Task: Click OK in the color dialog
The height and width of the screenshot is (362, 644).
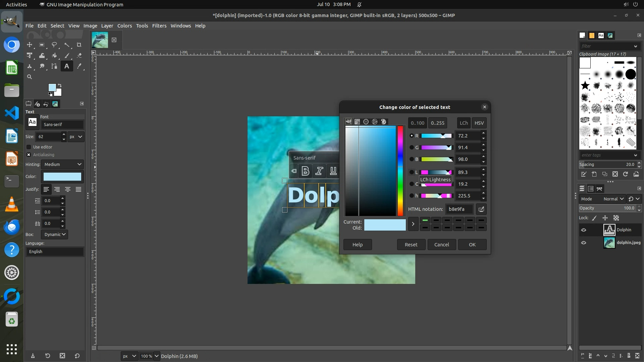Action: coord(472,244)
